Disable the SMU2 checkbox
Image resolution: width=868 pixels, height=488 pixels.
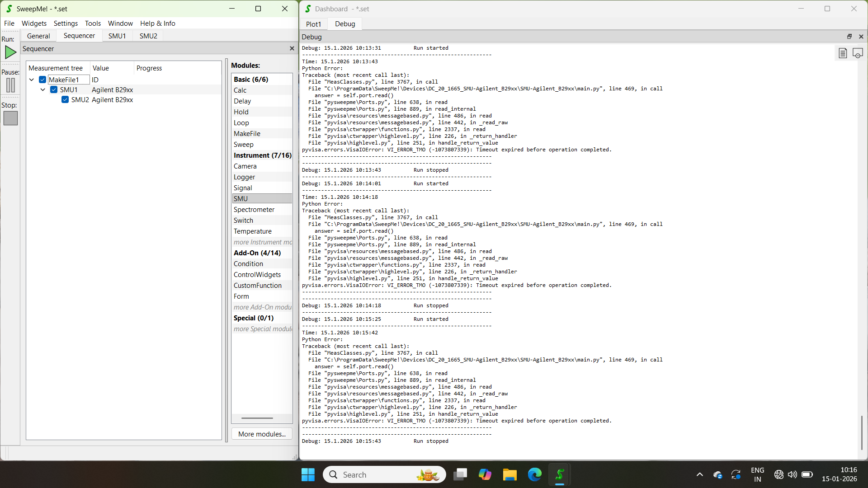click(x=65, y=99)
